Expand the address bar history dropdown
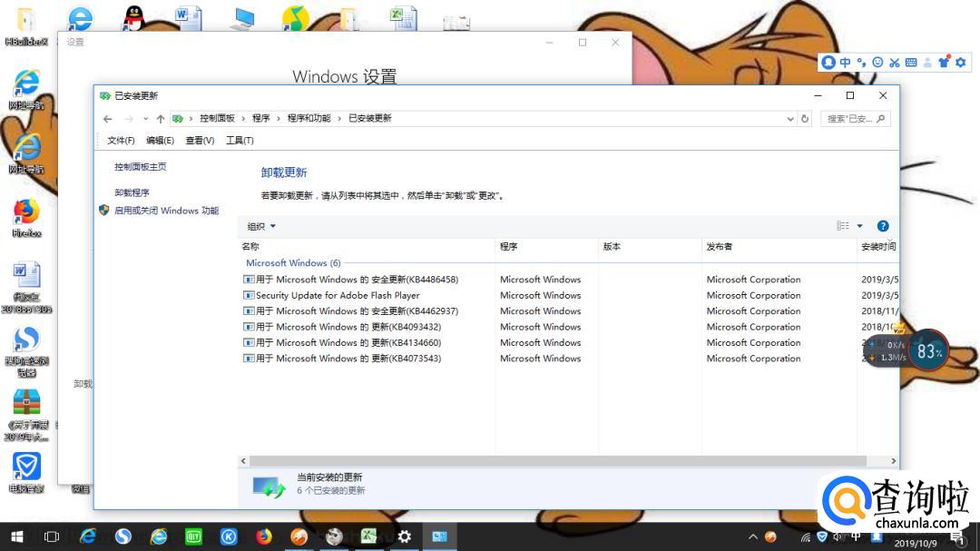Screen dimensions: 980x551 coord(790,118)
